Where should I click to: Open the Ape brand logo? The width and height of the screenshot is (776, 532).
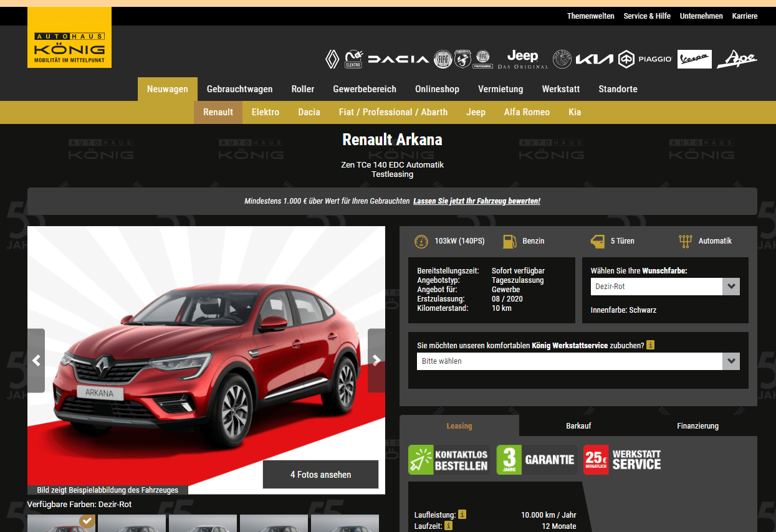[737, 59]
